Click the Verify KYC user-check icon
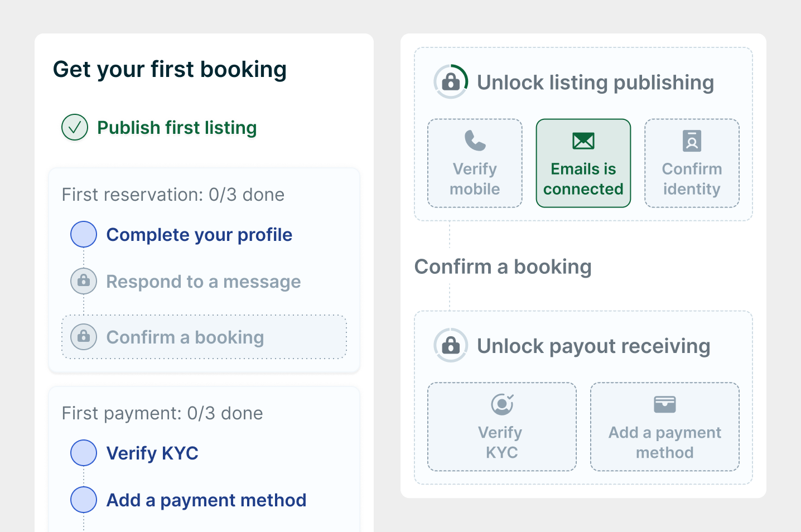 (502, 404)
